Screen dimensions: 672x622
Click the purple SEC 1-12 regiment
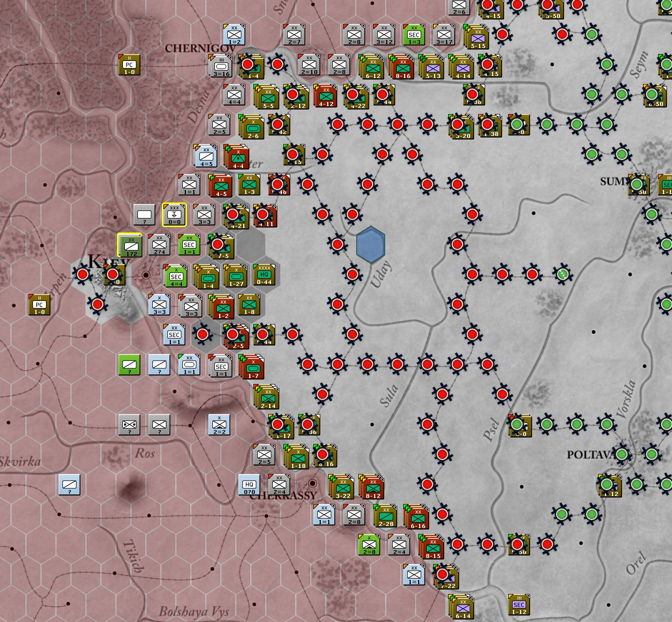[x=519, y=604]
